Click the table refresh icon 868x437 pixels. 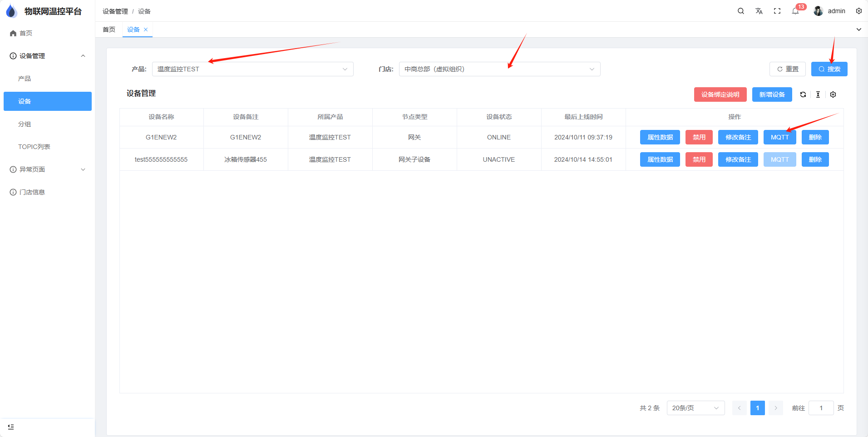[803, 94]
